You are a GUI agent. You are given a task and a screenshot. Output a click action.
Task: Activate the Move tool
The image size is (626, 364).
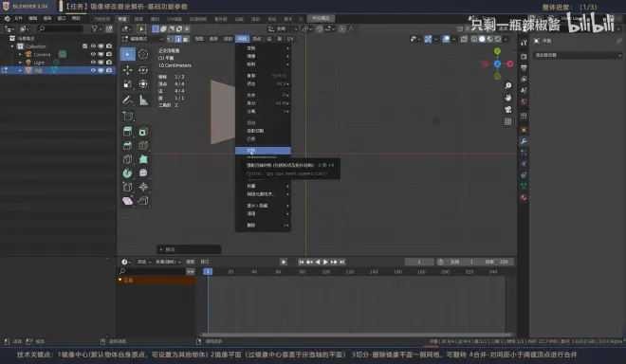point(127,70)
